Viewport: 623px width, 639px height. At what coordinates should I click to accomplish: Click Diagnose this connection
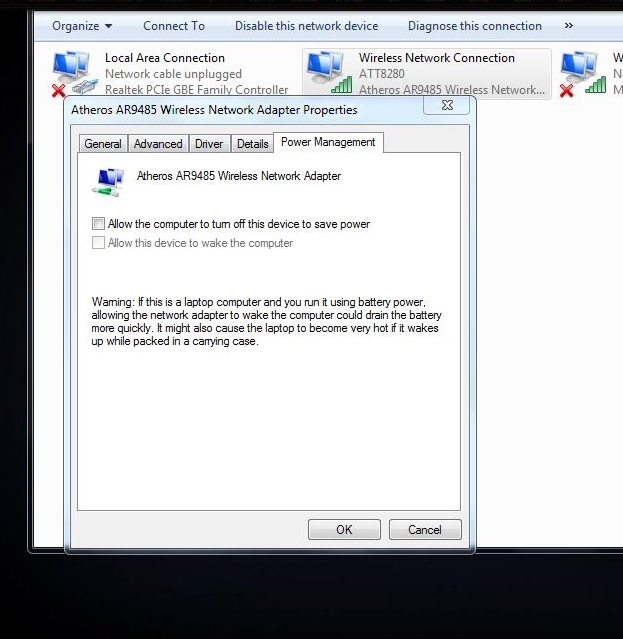475,26
